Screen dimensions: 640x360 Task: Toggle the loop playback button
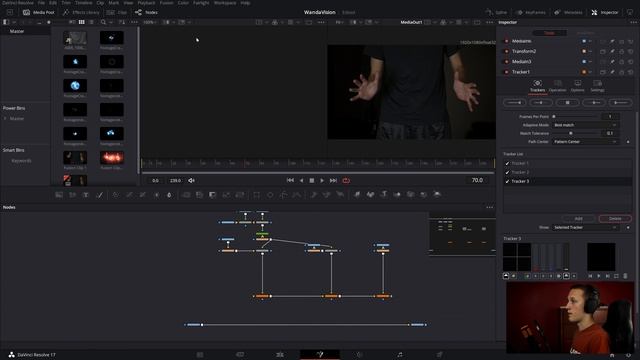point(346,180)
